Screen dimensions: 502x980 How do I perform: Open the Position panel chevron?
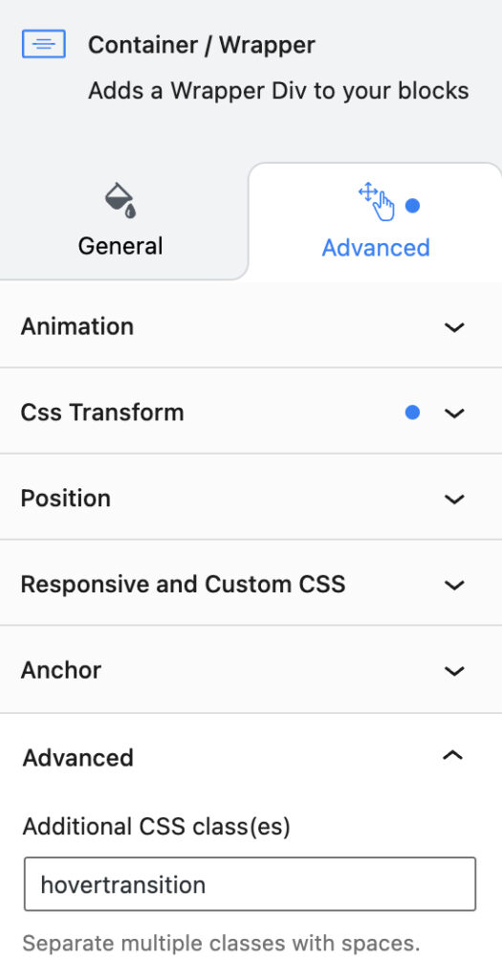click(x=454, y=499)
